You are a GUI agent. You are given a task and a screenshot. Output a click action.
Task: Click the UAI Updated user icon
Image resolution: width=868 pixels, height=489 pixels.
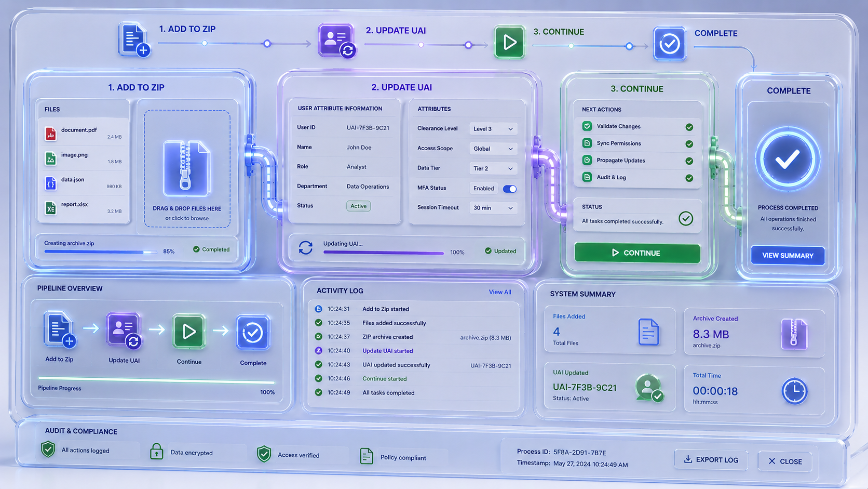(649, 388)
